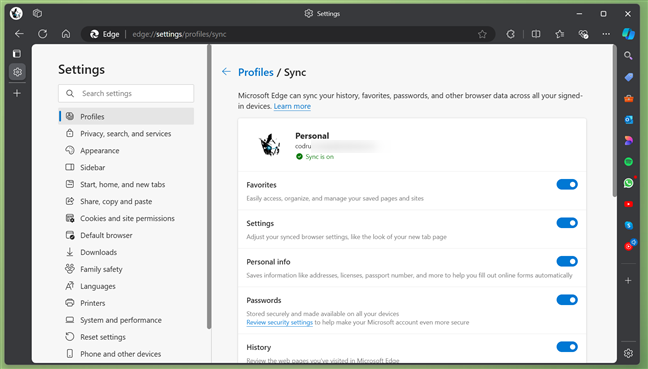Customize sidebar with the plus button
The height and width of the screenshot is (369, 648).
(628, 281)
